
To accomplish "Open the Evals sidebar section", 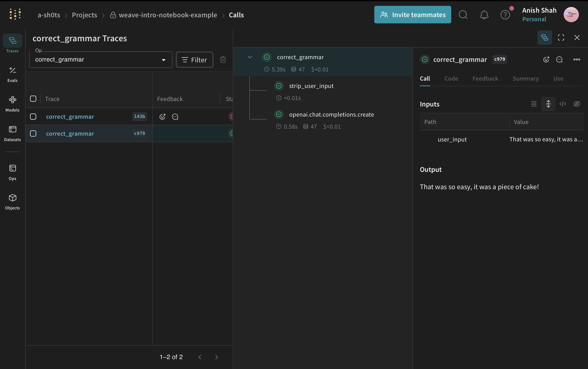I will (12, 75).
